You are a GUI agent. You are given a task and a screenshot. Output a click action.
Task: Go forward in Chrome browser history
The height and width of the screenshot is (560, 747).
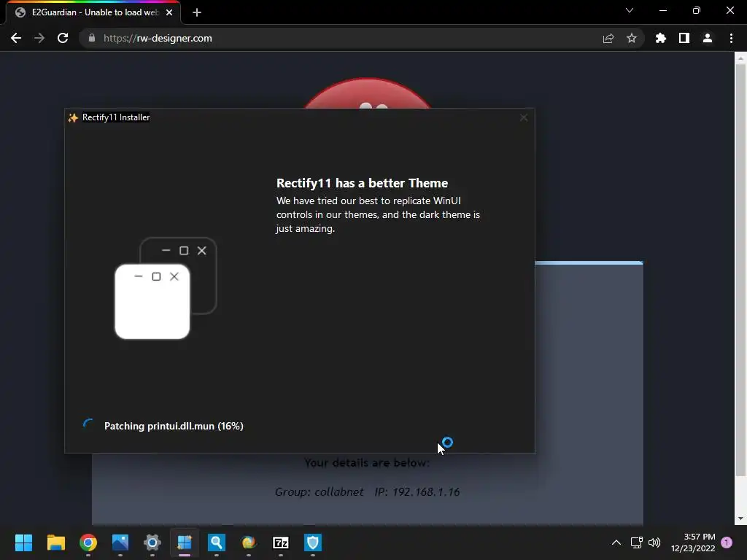click(39, 38)
